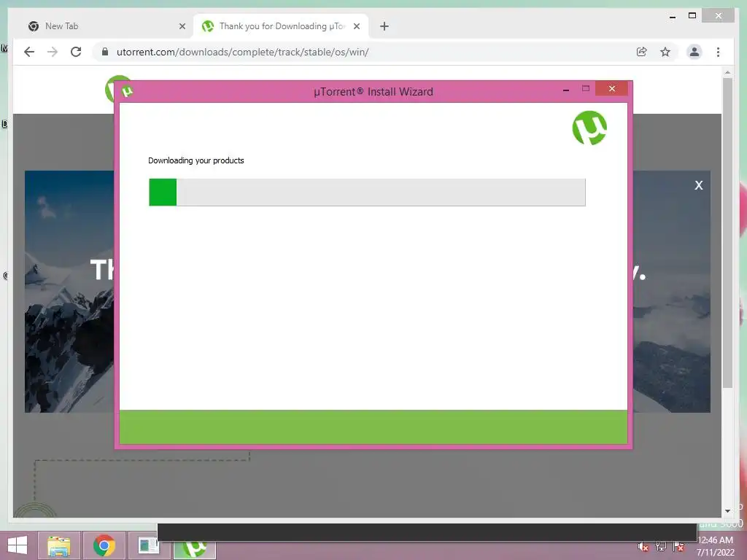Click the Chrome taskbar icon
The width and height of the screenshot is (747, 560).
tap(104, 545)
